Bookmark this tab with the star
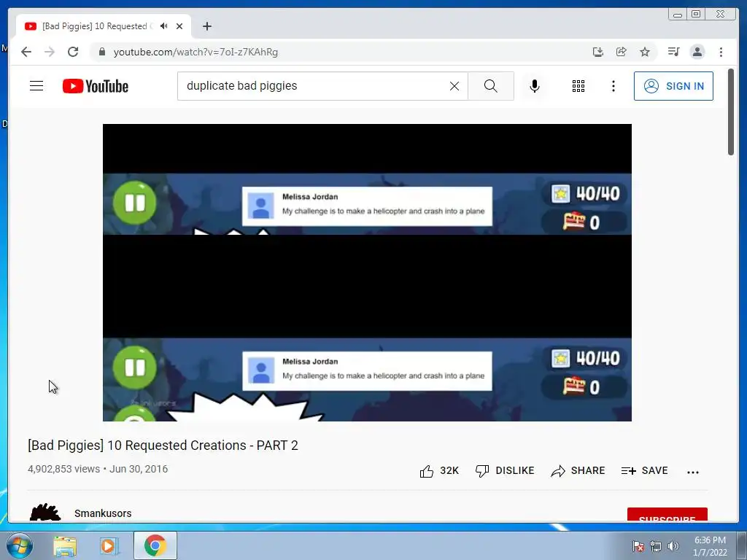The width and height of the screenshot is (747, 560). pyautogui.click(x=645, y=52)
